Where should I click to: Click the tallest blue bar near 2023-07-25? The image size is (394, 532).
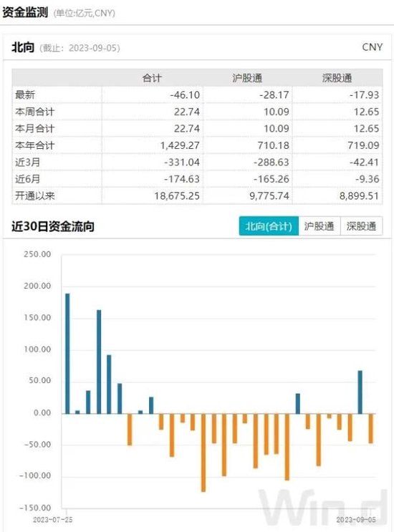67,354
